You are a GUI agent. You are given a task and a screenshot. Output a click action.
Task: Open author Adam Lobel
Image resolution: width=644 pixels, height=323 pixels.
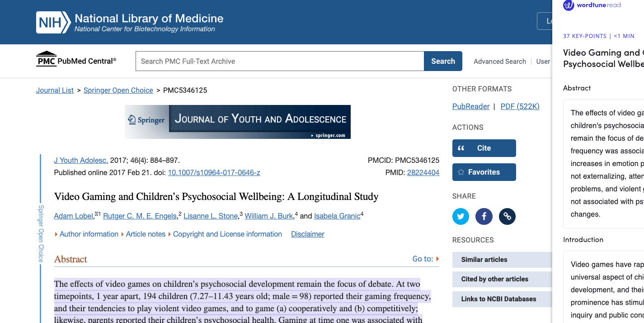point(74,216)
